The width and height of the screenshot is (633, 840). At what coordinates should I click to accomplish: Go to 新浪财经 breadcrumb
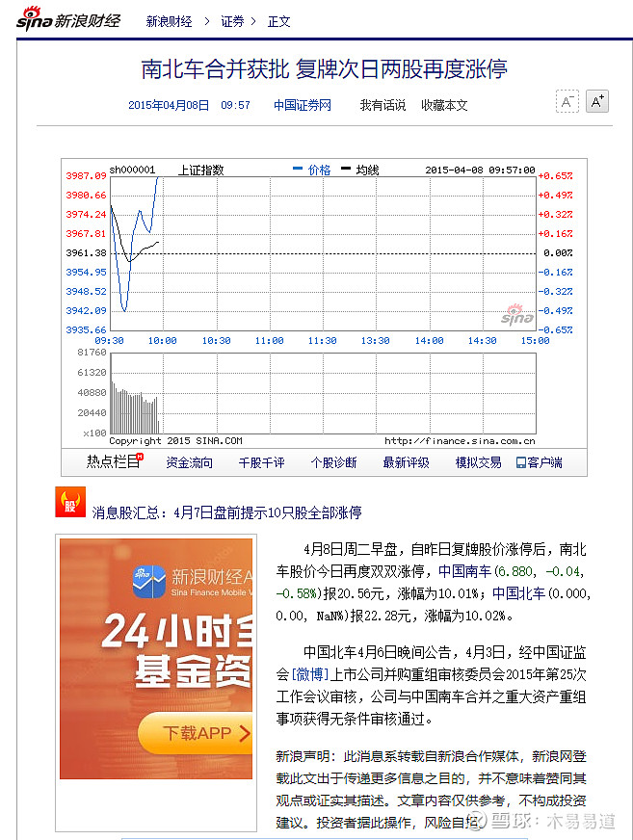click(169, 21)
